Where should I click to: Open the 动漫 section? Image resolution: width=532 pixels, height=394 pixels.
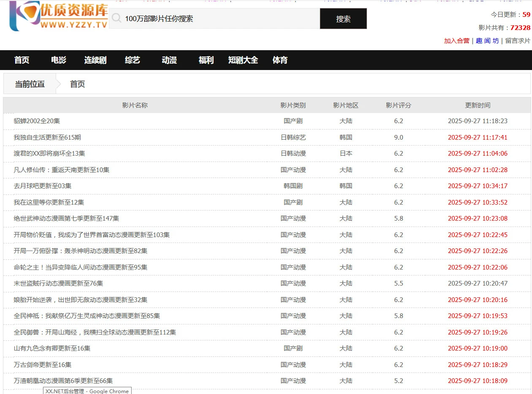[x=168, y=60]
